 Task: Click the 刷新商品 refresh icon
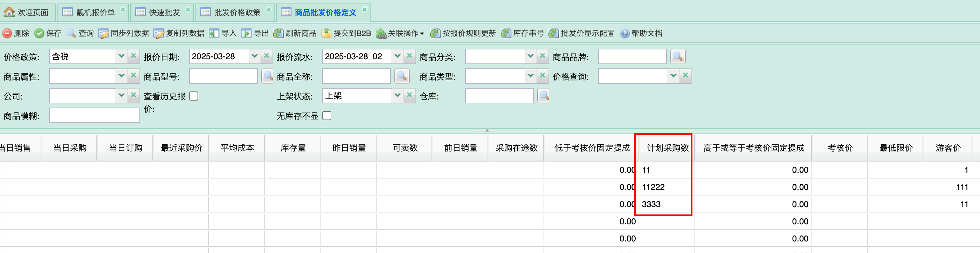[278, 34]
